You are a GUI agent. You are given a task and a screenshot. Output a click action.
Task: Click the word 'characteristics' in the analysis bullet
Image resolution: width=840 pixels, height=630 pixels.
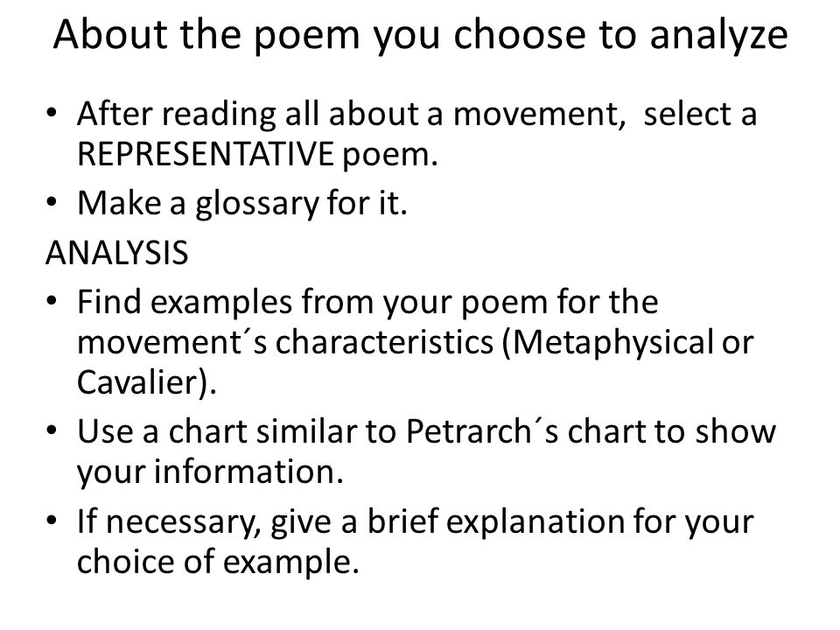tap(384, 342)
